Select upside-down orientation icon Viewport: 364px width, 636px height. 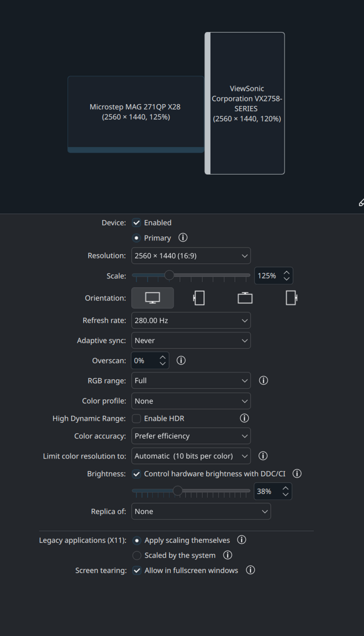coord(245,298)
